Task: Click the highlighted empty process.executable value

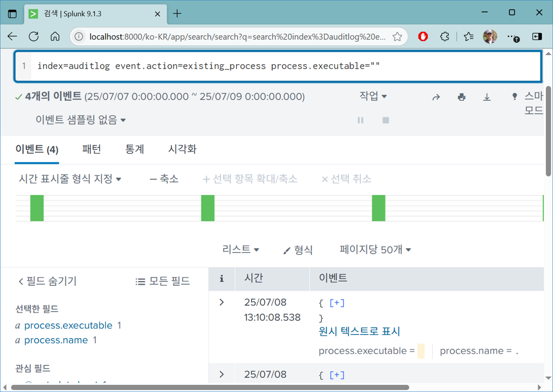Action: pos(421,351)
